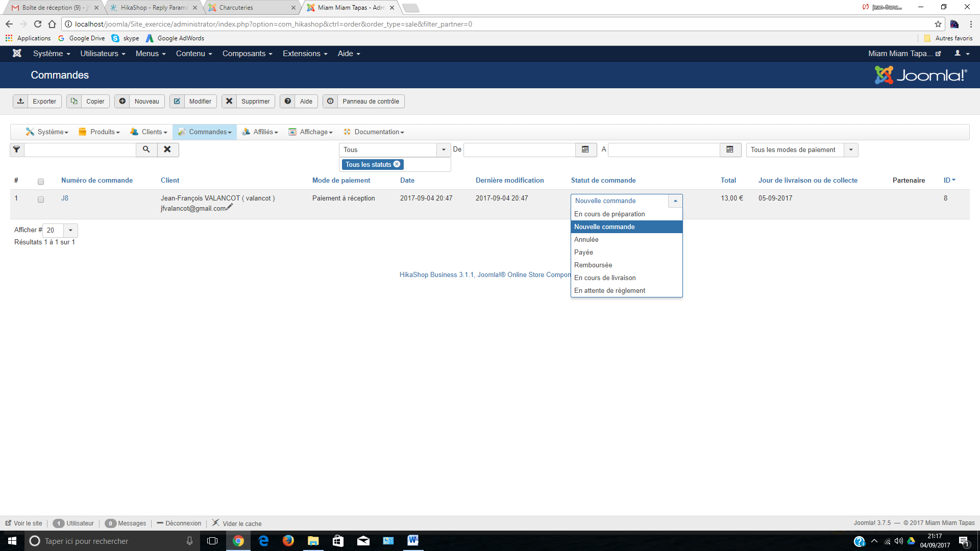This screenshot has width=980, height=551.
Task: Select 'Payée' in the status list
Action: (583, 252)
